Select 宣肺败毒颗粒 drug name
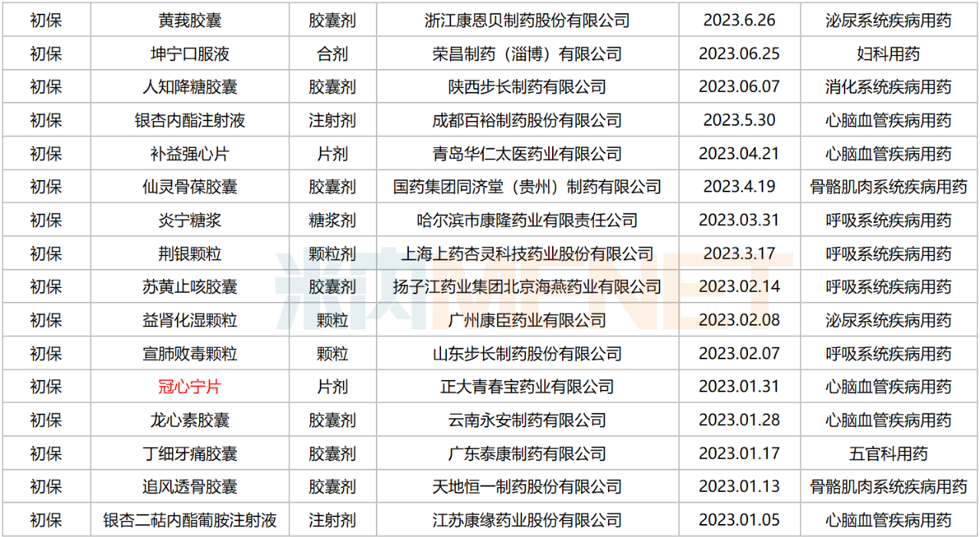This screenshot has width=980, height=537. point(190,354)
